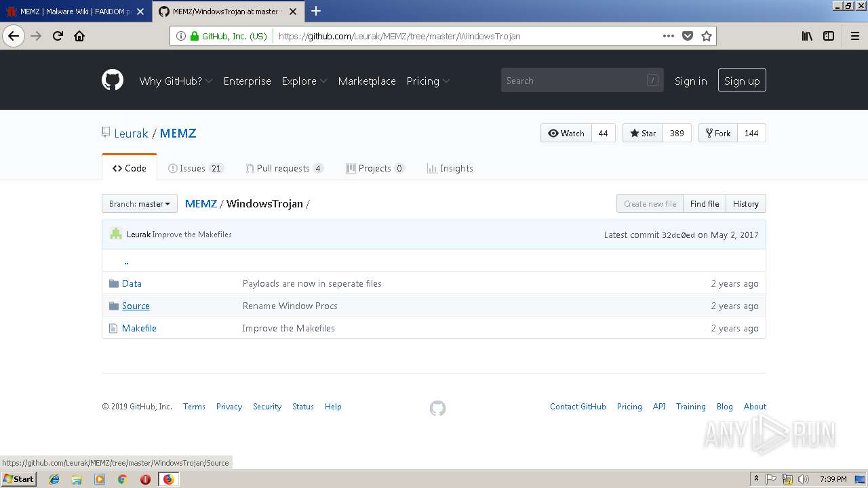Expand the Why GitHub? menu
Viewport: 868px width, 488px height.
click(x=176, y=81)
